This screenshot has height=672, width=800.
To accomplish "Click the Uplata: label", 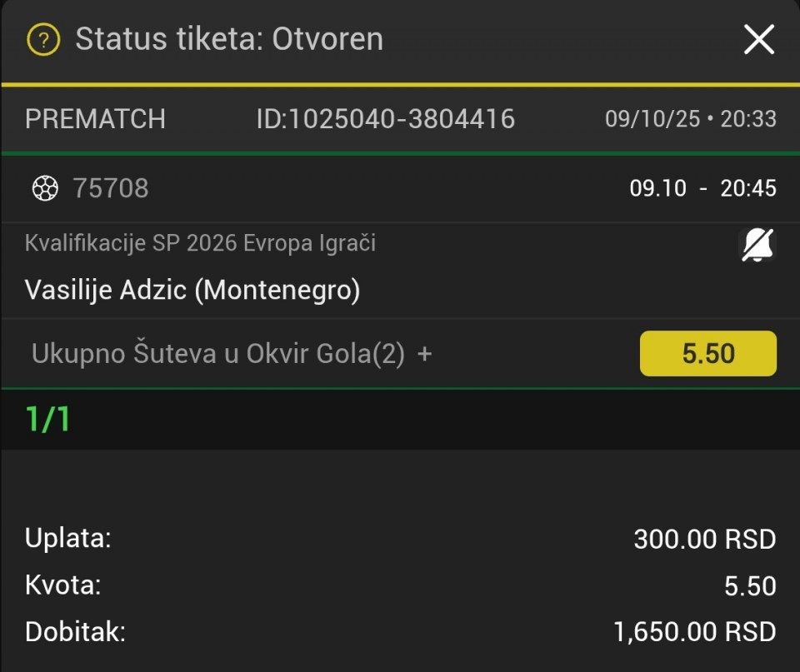I will coord(68,538).
